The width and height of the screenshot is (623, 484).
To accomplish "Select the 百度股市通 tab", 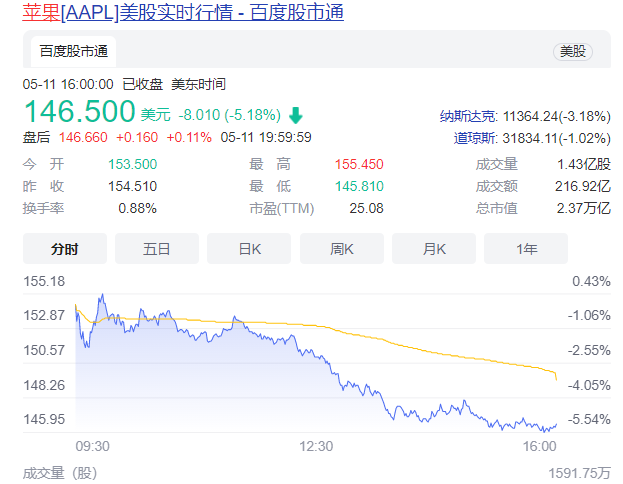I will (x=74, y=51).
